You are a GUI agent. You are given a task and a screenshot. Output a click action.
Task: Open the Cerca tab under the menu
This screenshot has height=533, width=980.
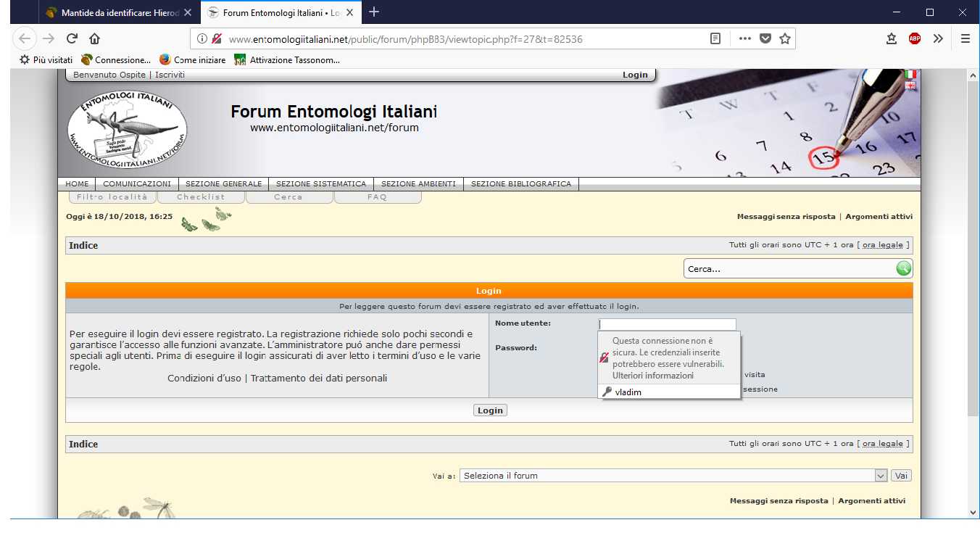point(289,197)
